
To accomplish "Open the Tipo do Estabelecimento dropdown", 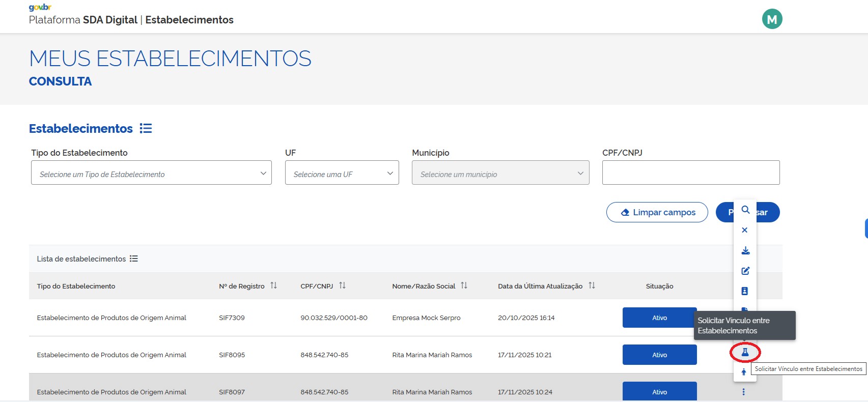I will point(151,173).
